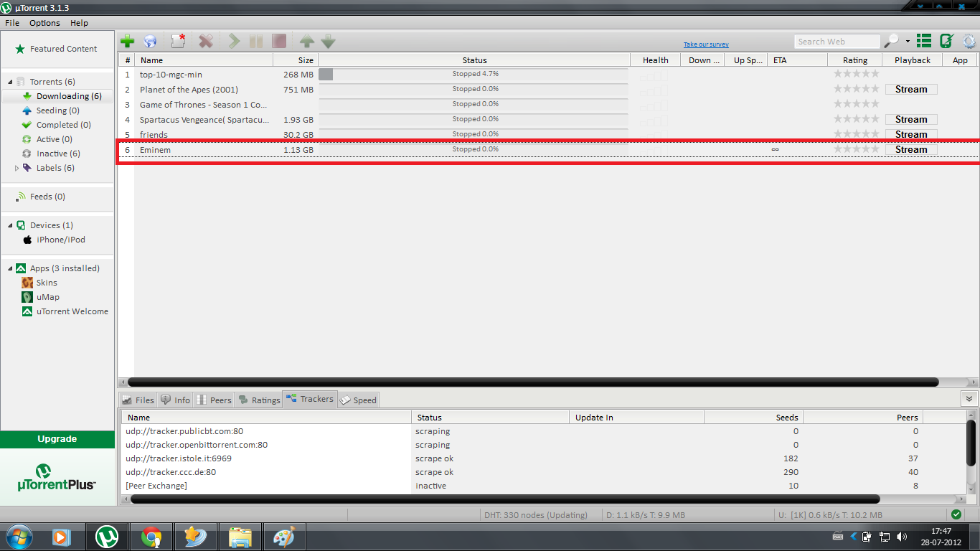Switch to the Speed tab
This screenshot has width=980, height=551.
tap(358, 400)
